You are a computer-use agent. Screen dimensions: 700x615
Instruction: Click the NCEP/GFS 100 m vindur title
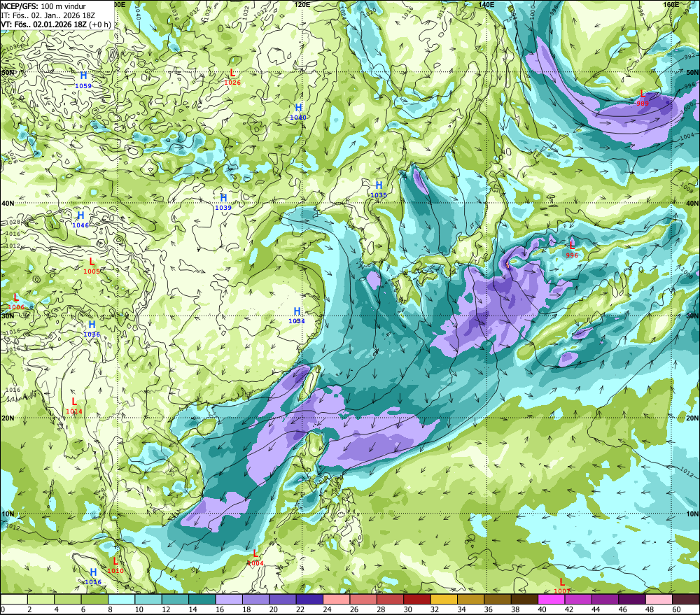pyautogui.click(x=43, y=6)
